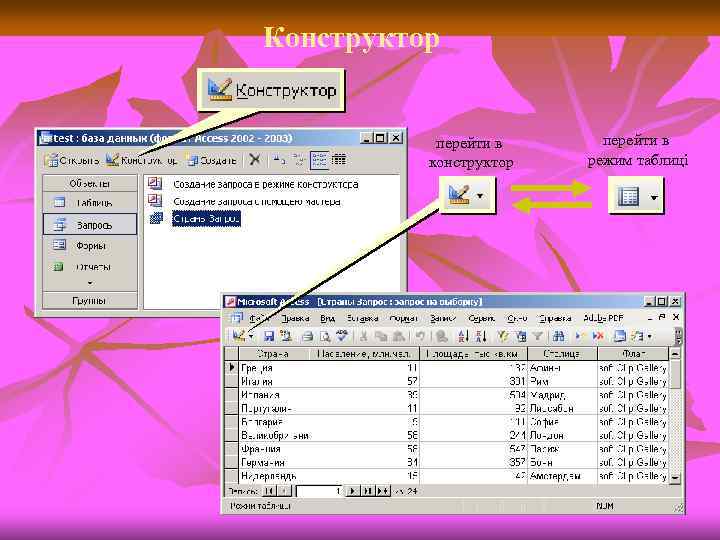Viewport: 720px width, 540px height.
Task: Click Создание запроса с помощью мастера
Action: [257, 201]
